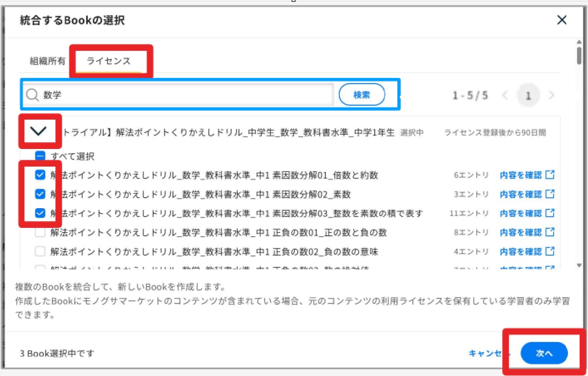Open external link icon for 素因数分解01_倍数と約数

click(x=550, y=175)
